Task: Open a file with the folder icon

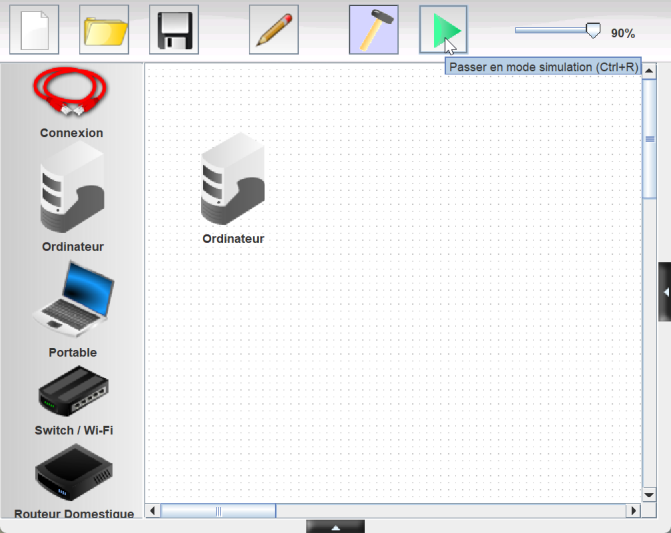Action: (104, 30)
